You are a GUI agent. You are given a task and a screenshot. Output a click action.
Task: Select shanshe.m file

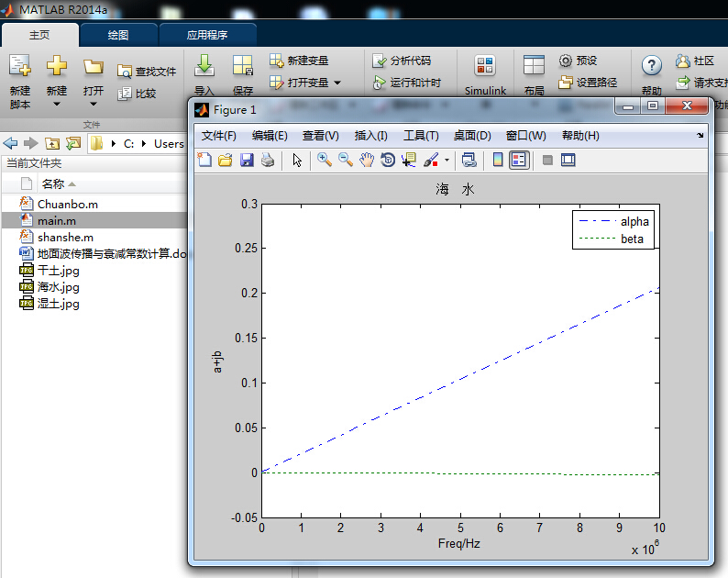pyautogui.click(x=65, y=238)
